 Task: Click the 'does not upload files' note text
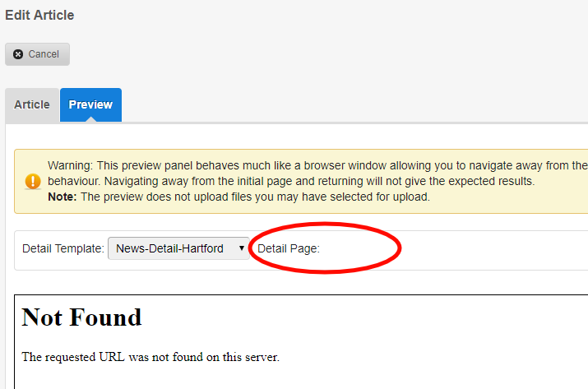tap(255, 197)
